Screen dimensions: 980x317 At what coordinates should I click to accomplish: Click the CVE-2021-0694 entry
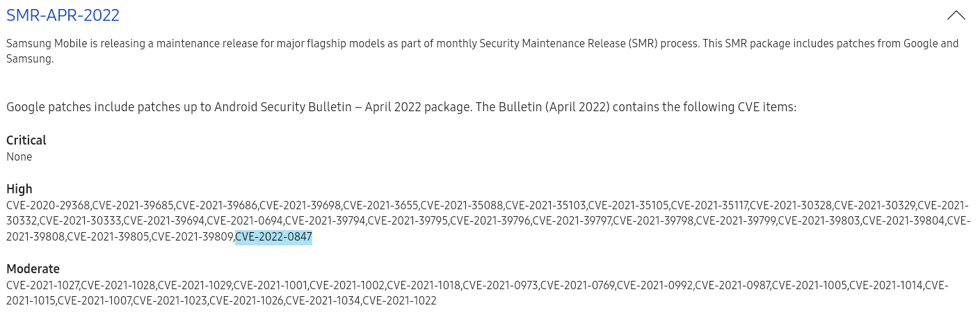click(246, 221)
